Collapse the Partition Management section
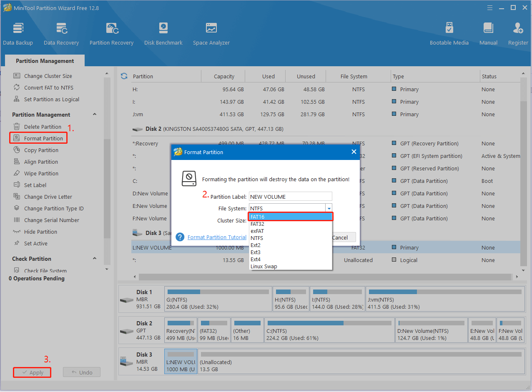The image size is (532, 392). [x=95, y=115]
